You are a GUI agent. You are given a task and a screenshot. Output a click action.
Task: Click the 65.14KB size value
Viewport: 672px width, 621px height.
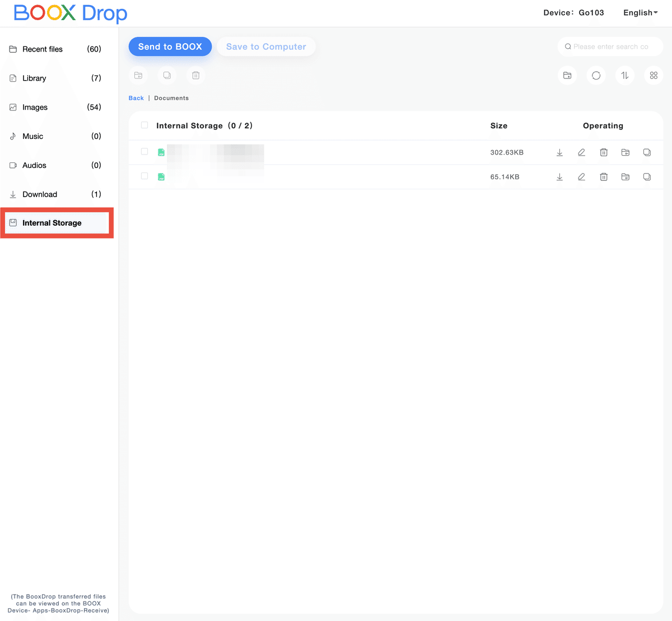click(505, 177)
